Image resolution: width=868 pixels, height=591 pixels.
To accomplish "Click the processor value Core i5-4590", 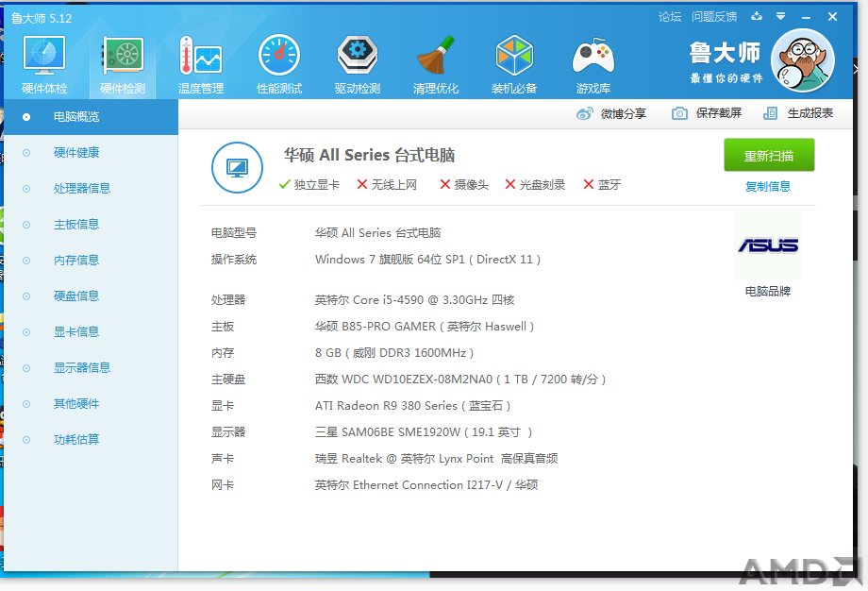I will pos(414,300).
